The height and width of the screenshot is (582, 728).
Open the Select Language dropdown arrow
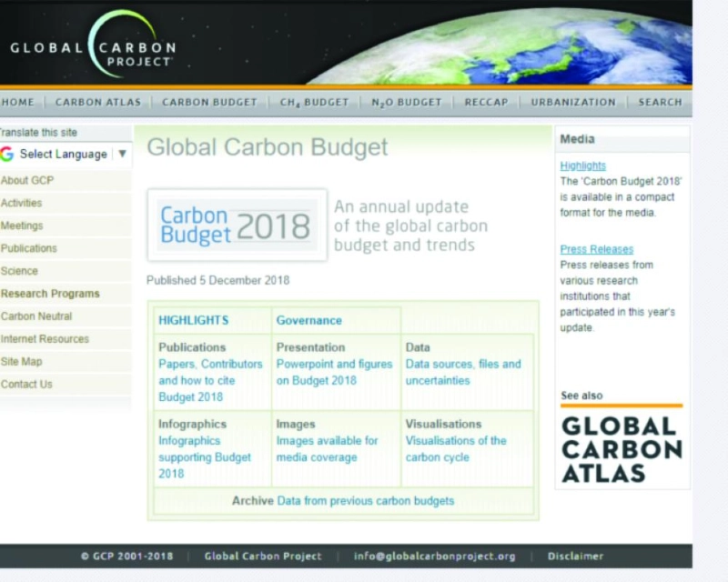click(x=122, y=154)
